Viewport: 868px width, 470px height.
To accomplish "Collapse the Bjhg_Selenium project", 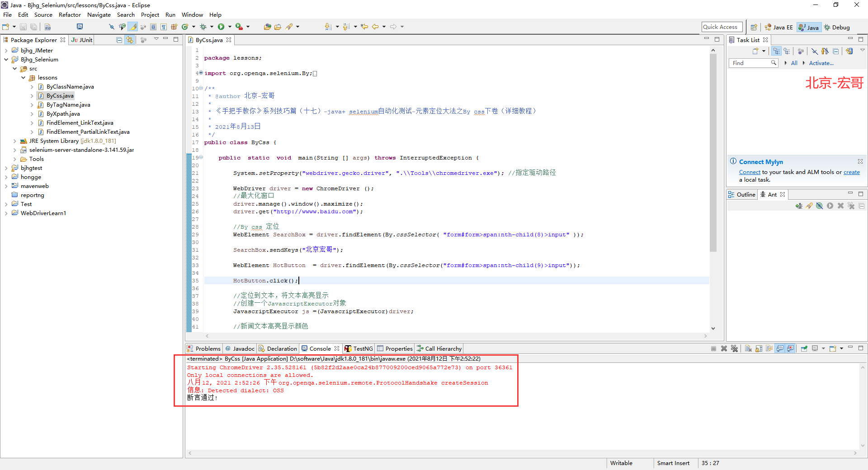I will (x=6, y=60).
